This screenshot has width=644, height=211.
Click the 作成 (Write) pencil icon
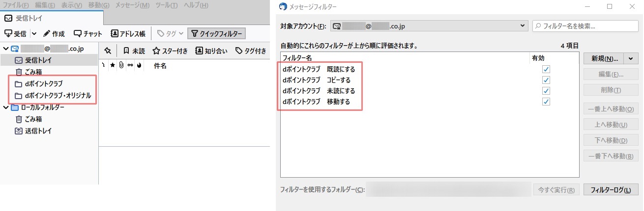(x=47, y=34)
